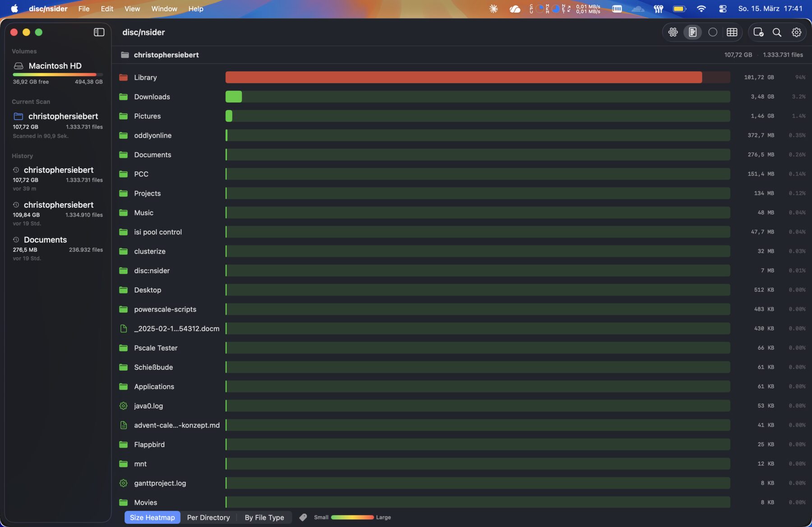Click the Current Scan folder icon

18,116
